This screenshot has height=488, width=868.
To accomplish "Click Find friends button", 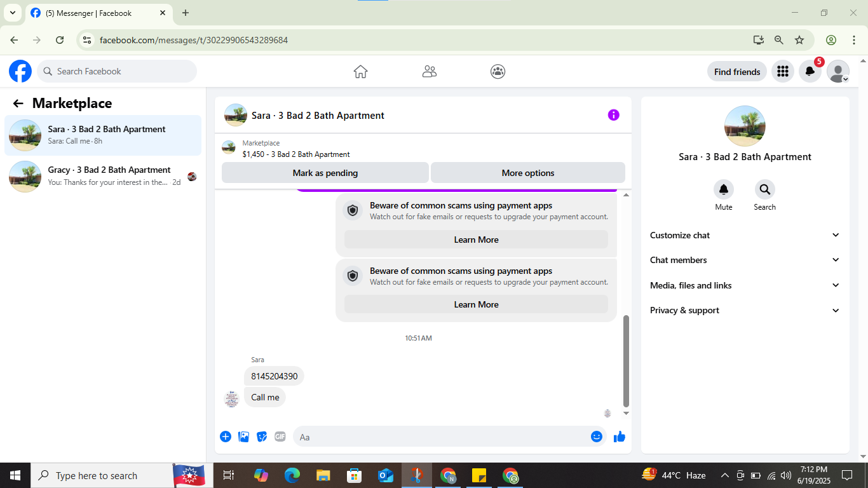I will pos(737,72).
